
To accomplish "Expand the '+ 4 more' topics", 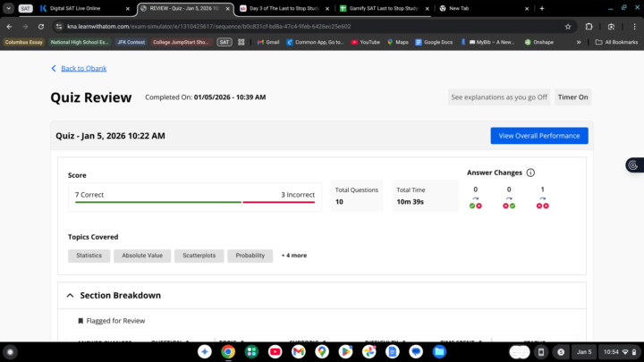I will coord(294,256).
